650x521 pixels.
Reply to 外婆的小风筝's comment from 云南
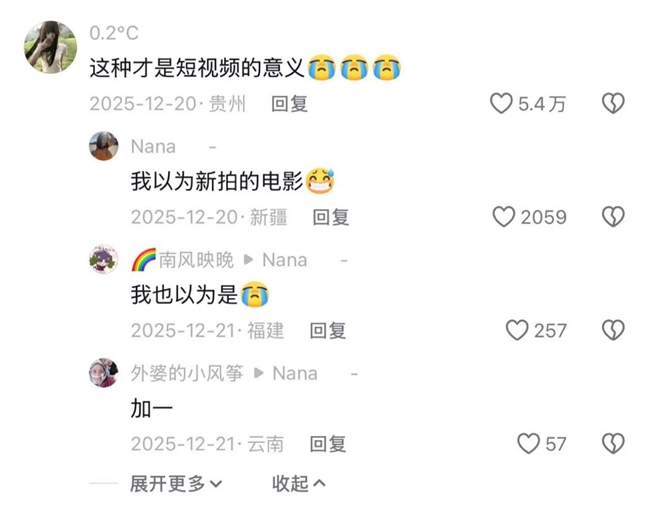(328, 444)
